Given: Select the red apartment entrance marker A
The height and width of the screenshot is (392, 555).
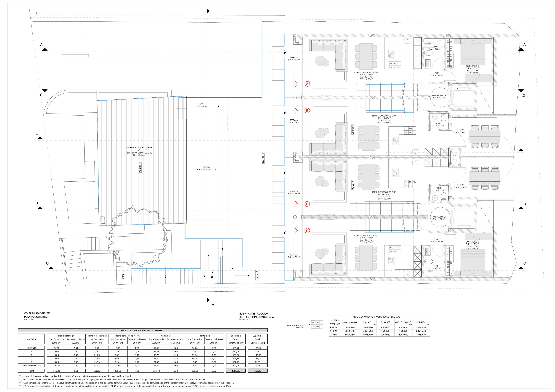Looking at the screenshot, I should coord(307,84).
